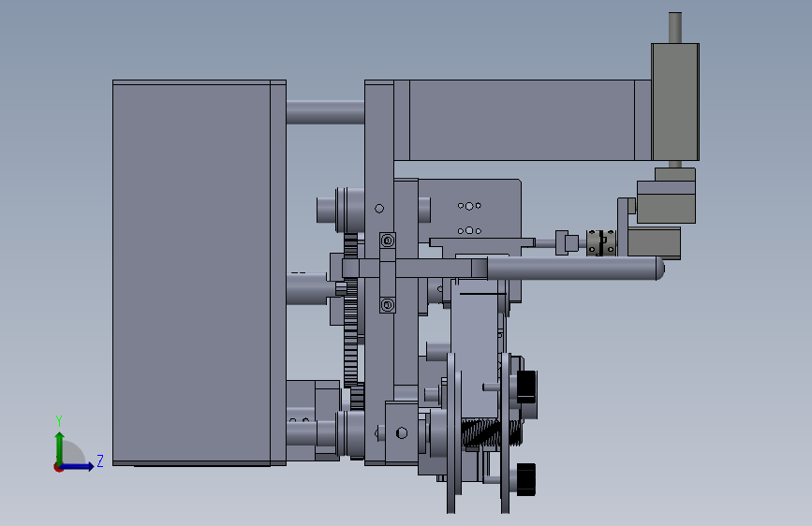Image resolution: width=812 pixels, height=526 pixels.
Task: Select the large toothed spur gear
Action: pyautogui.click(x=350, y=331)
